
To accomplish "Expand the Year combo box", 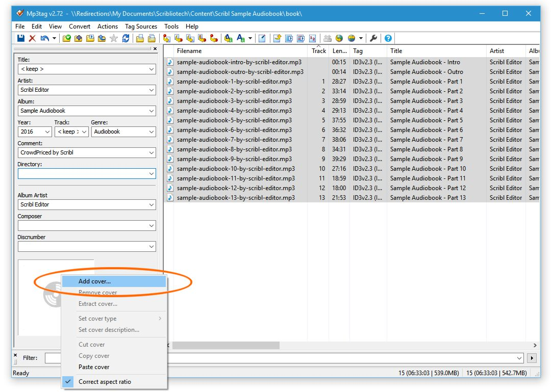I will [x=47, y=132].
